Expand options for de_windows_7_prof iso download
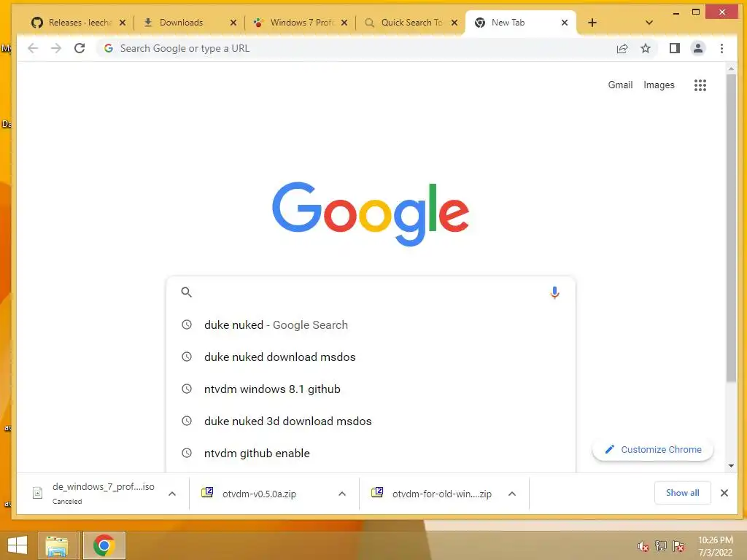 172,494
